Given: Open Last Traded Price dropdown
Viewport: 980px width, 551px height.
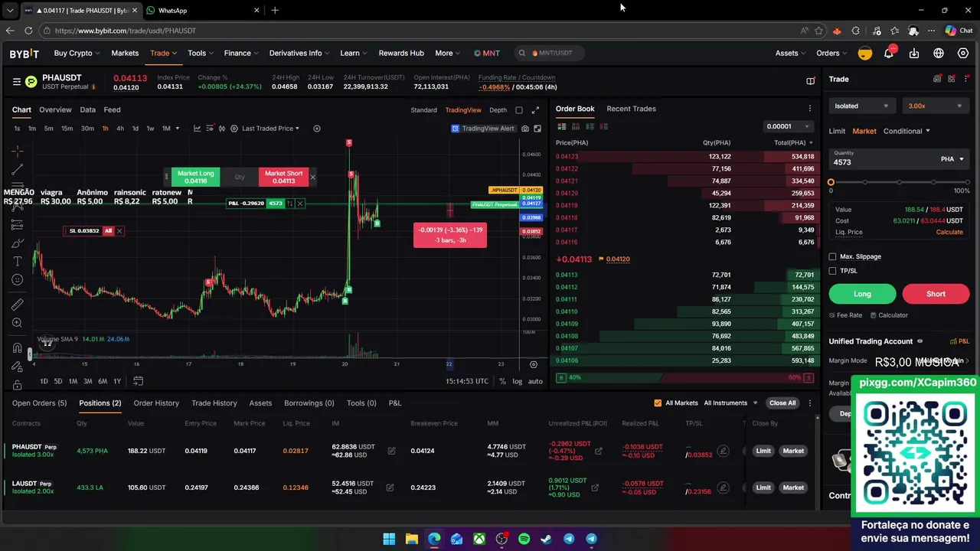Looking at the screenshot, I should (270, 129).
